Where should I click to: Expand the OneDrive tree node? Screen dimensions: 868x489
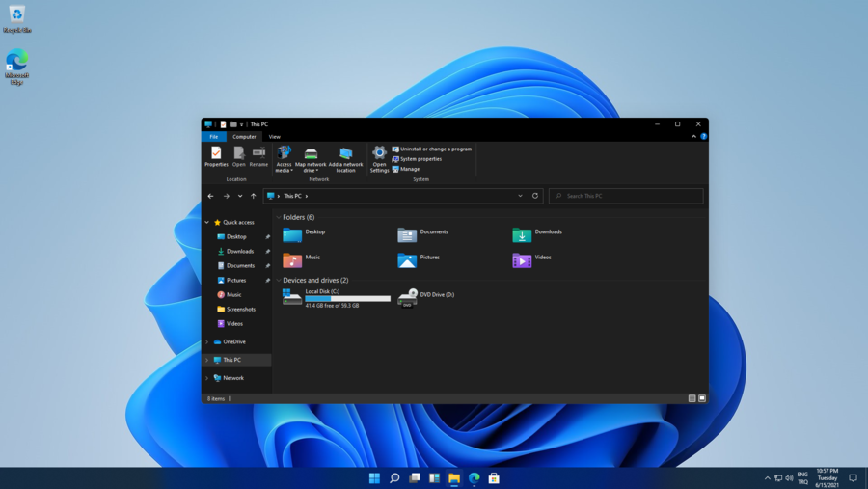pos(207,342)
